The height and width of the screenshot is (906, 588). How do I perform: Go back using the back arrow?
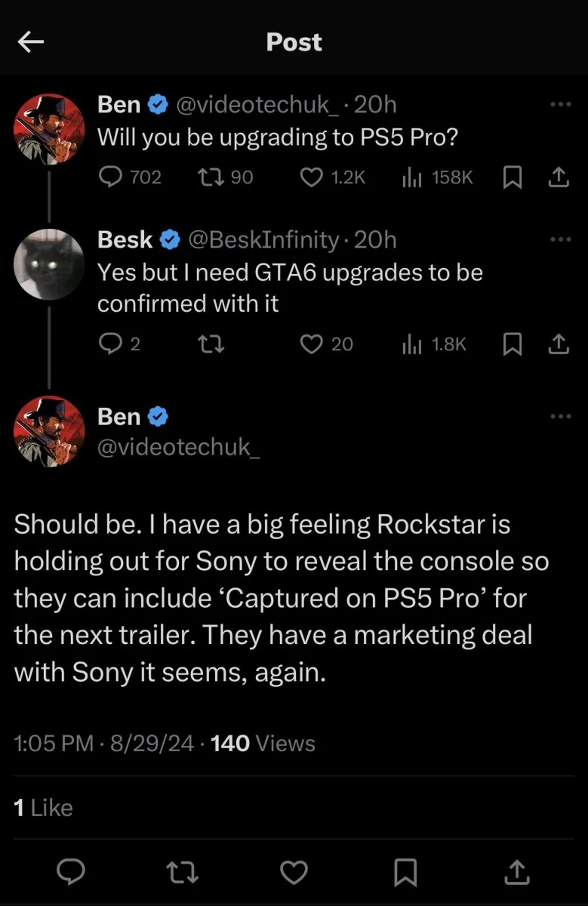[x=30, y=42]
